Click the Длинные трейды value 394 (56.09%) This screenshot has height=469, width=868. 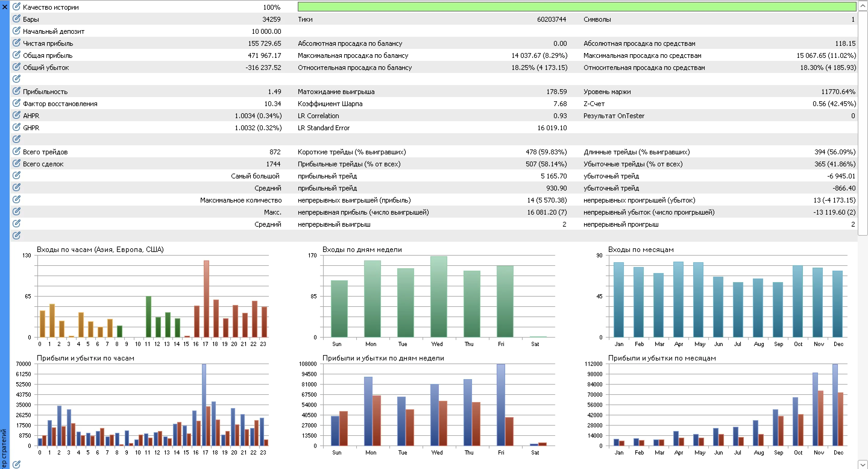pos(835,152)
